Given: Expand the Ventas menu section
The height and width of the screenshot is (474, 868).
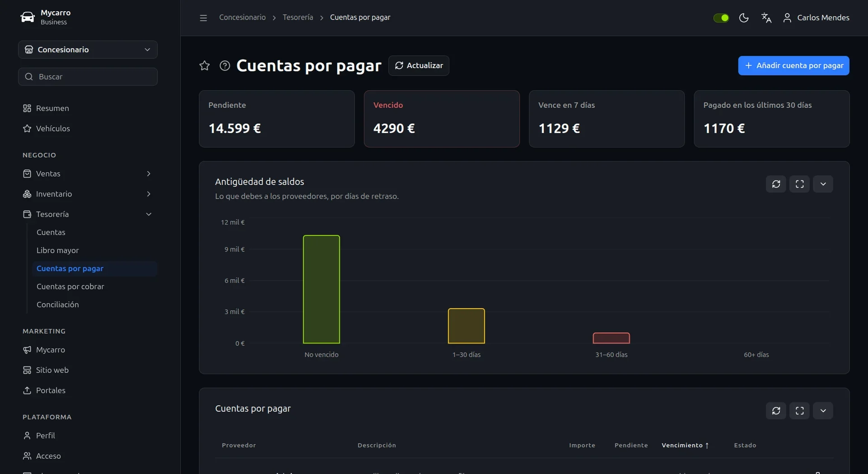Looking at the screenshot, I should 88,174.
